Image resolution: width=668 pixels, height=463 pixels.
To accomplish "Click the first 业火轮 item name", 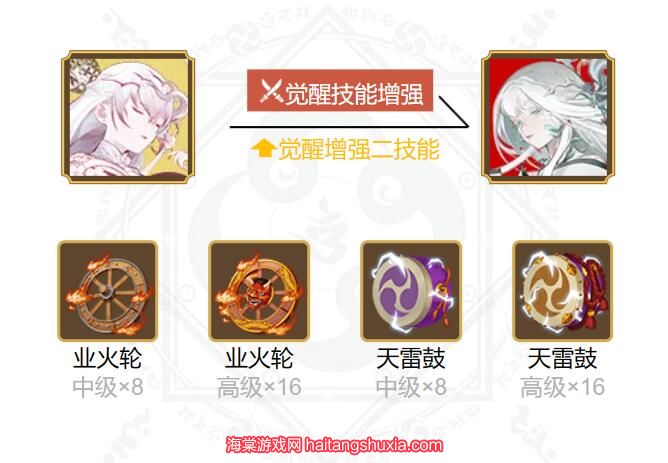I will tap(107, 358).
